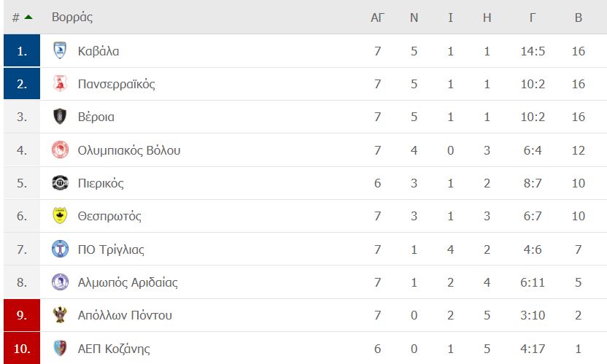The image size is (607, 364).
Task: Click the ΠΟ Τρίγλιας blue circular logo
Action: coord(60,249)
